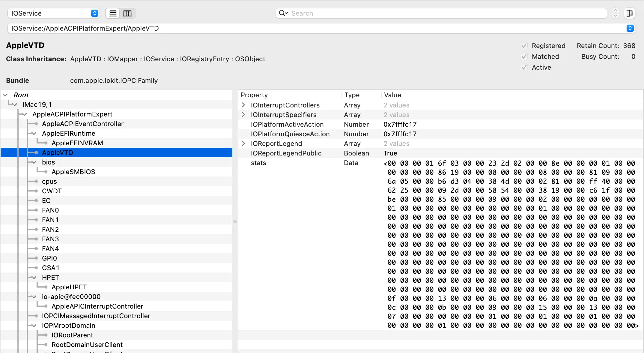
Task: Click the search result up arrow
Action: [x=616, y=10]
